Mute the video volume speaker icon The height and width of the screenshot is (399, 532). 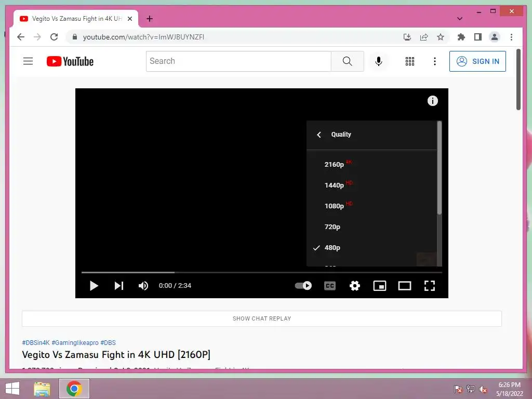coord(143,286)
